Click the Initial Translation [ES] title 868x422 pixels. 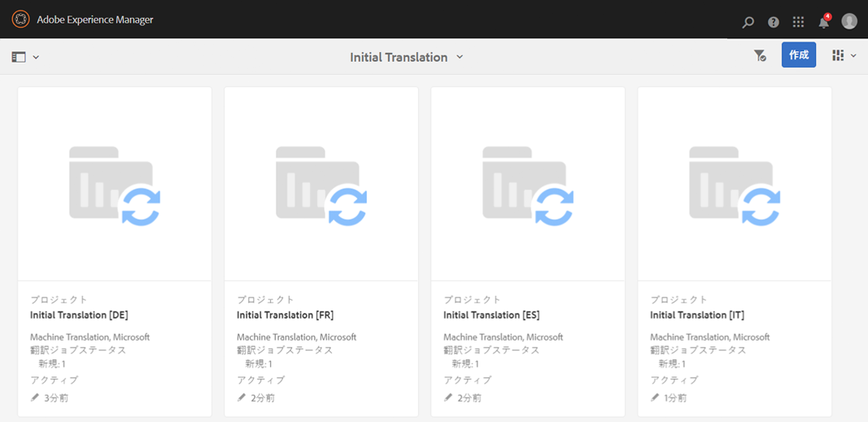[491, 315]
